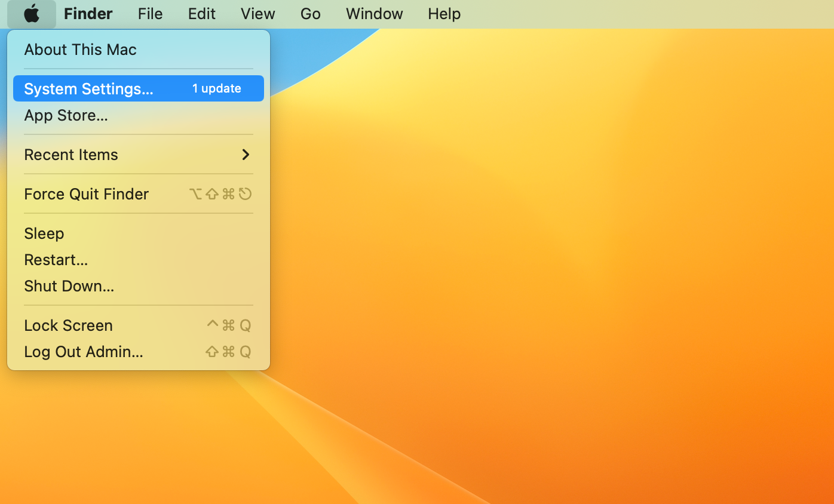The height and width of the screenshot is (504, 834).
Task: Choose Log Out Admin…
Action: pos(139,352)
